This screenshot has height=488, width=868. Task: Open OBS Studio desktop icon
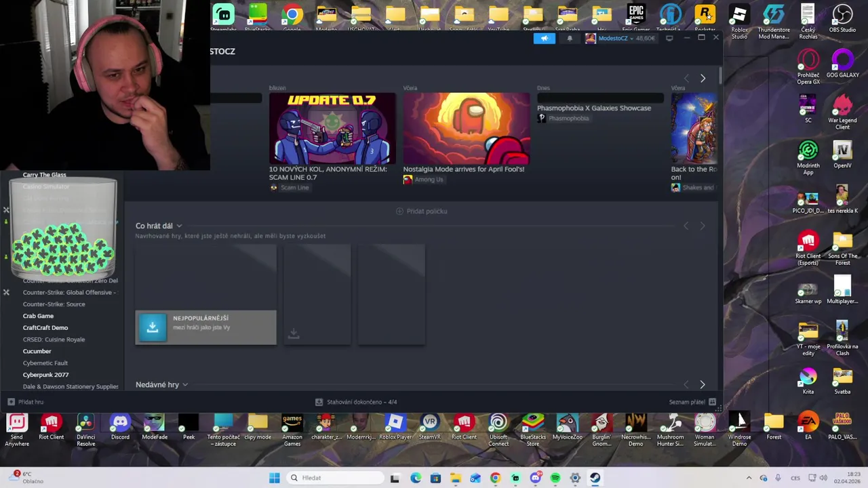coord(842,18)
